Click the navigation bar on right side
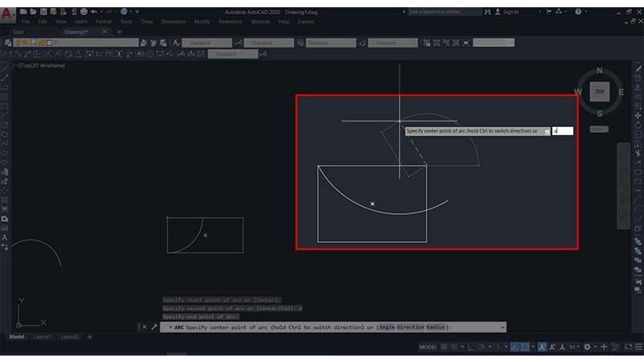Viewport: 644px width, 362px height. pos(623,186)
